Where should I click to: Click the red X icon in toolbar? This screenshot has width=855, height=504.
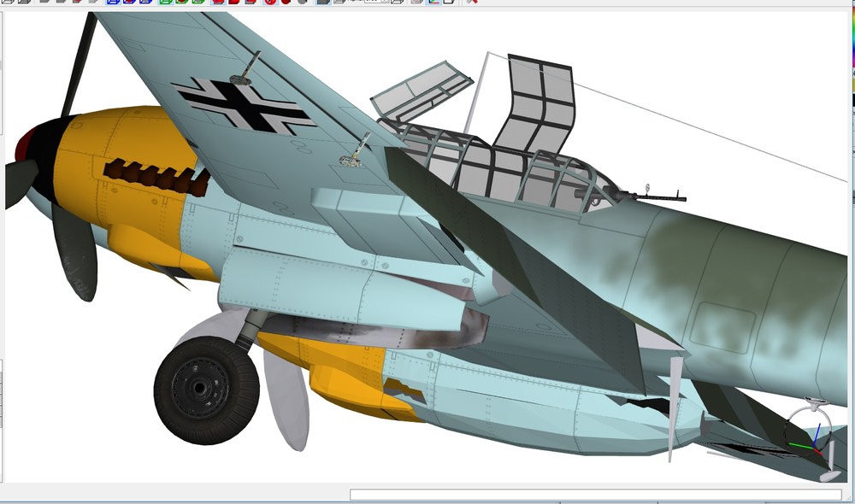tap(472, 2)
